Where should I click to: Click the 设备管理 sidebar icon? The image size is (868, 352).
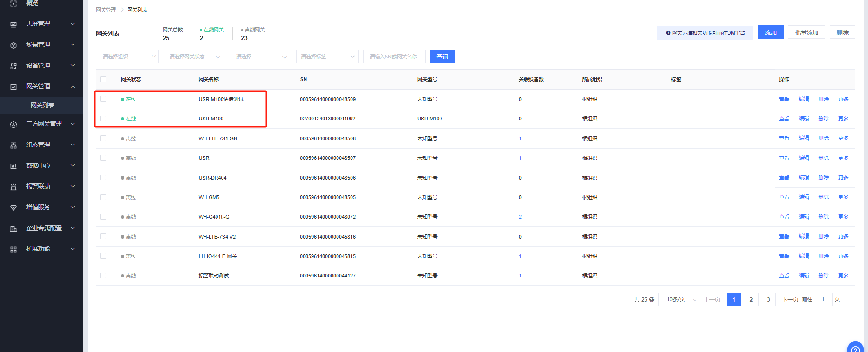click(x=13, y=66)
